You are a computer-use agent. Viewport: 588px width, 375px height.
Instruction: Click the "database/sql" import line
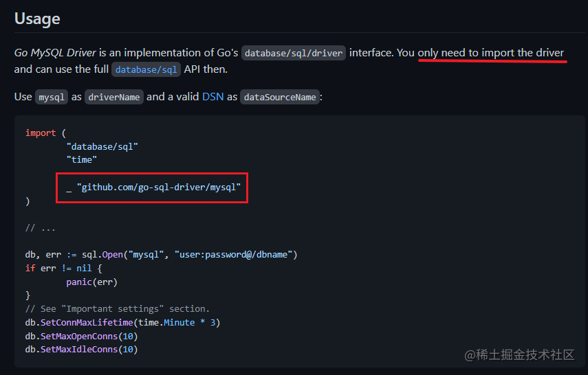[102, 146]
